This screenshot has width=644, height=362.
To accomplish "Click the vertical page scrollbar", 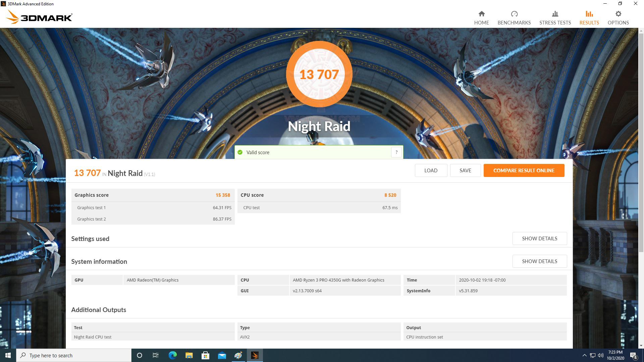I will pos(641,141).
